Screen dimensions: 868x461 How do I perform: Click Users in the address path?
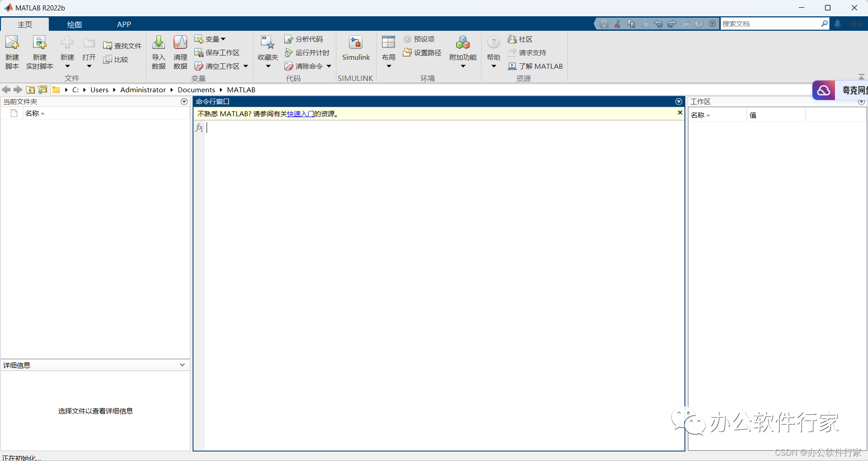coord(99,90)
